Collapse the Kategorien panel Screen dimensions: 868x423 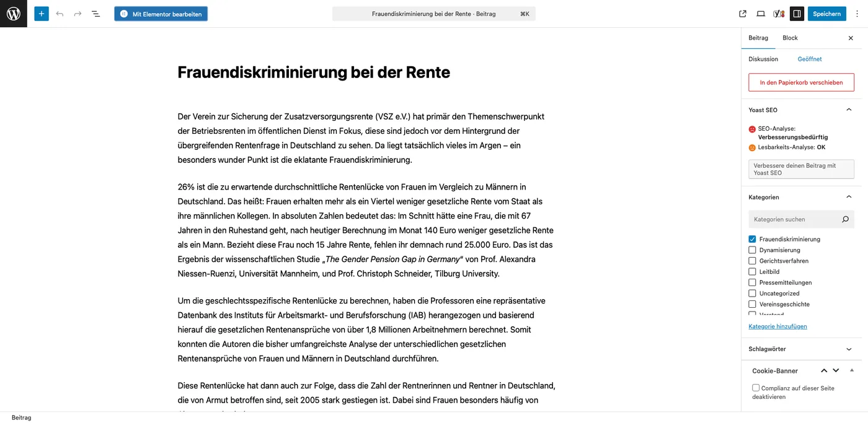click(x=849, y=197)
